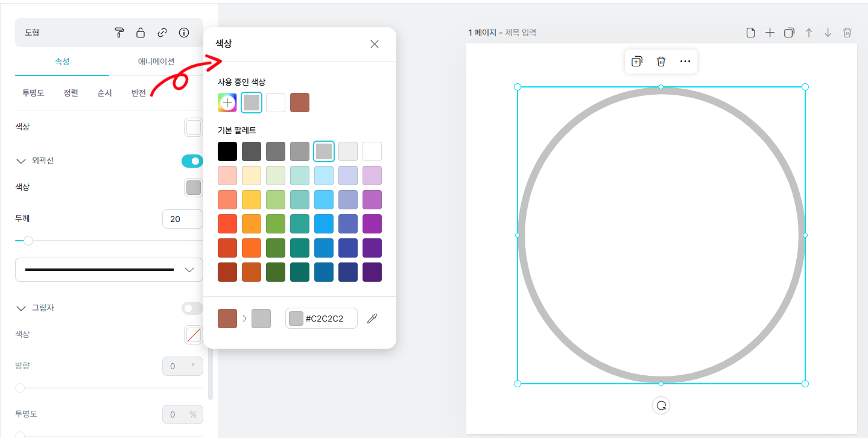Delete selected shape from floating toolbar
The image size is (868, 438).
tap(661, 62)
